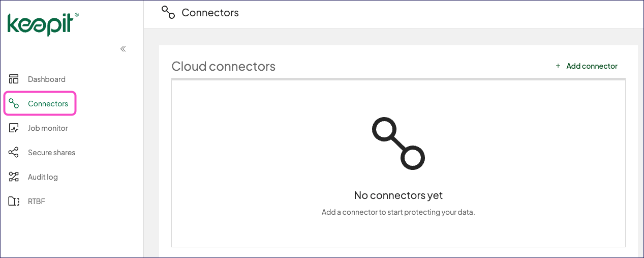Click the Dashboard icon in sidebar

14,79
